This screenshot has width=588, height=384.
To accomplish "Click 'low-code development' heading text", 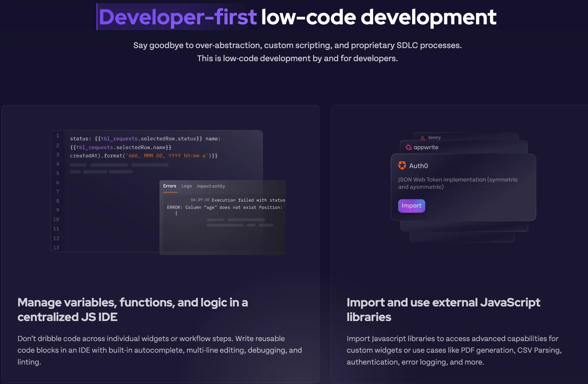I will [x=379, y=17].
